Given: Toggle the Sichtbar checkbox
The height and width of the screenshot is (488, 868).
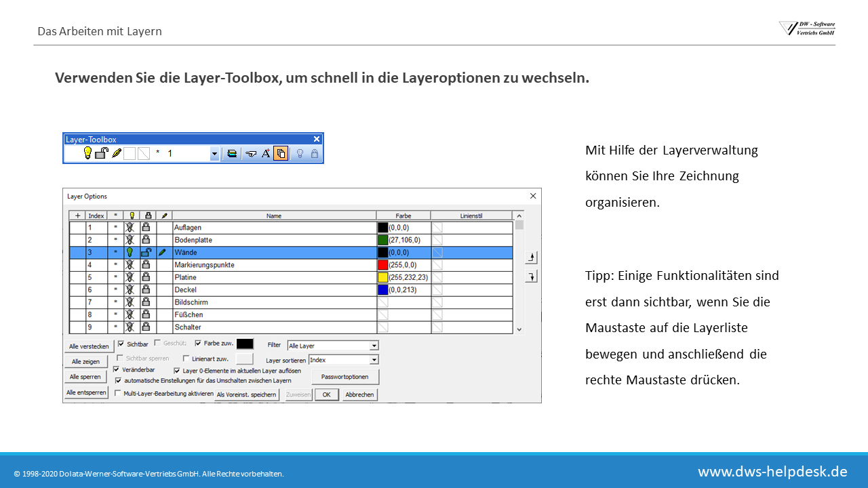Looking at the screenshot, I should [121, 344].
